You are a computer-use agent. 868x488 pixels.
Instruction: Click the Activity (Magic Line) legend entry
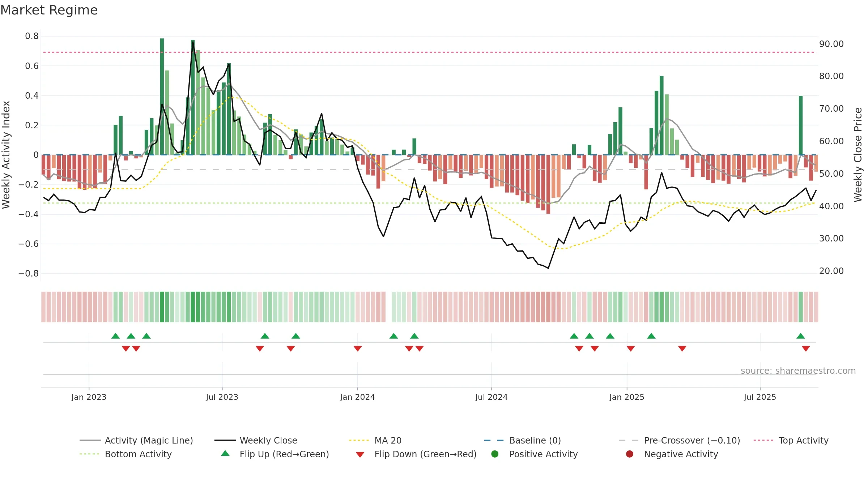(136, 440)
